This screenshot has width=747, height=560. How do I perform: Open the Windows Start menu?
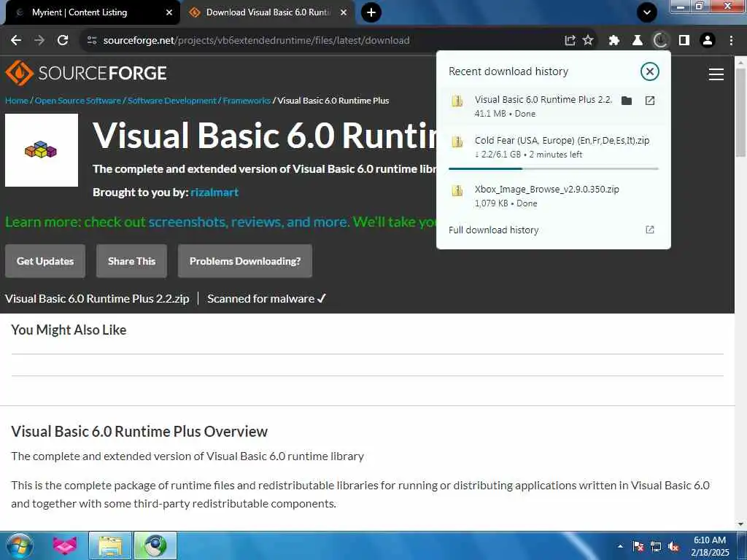[x=20, y=545]
